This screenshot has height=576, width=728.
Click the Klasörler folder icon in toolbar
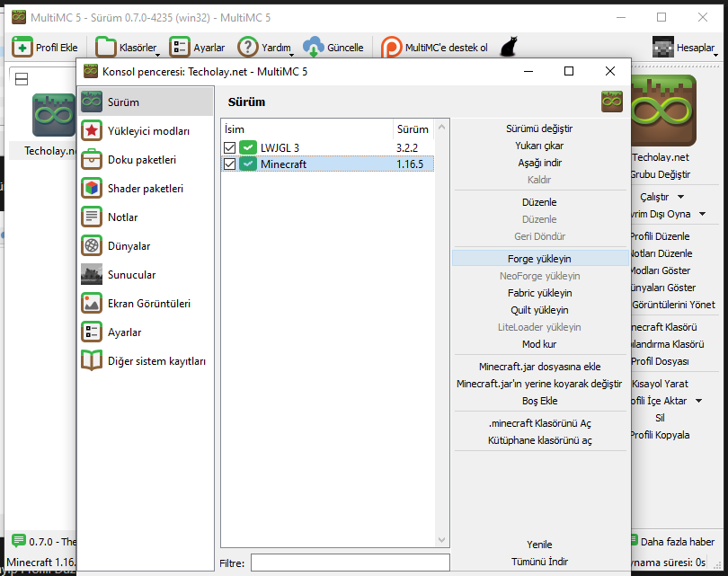click(105, 47)
